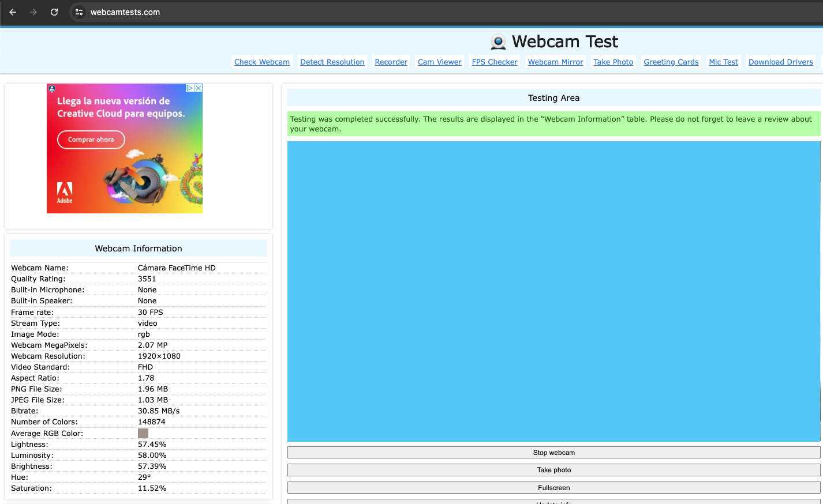Viewport: 823px width, 504px height.
Task: Click the Comprar ahora button in the ad
Action: (91, 140)
